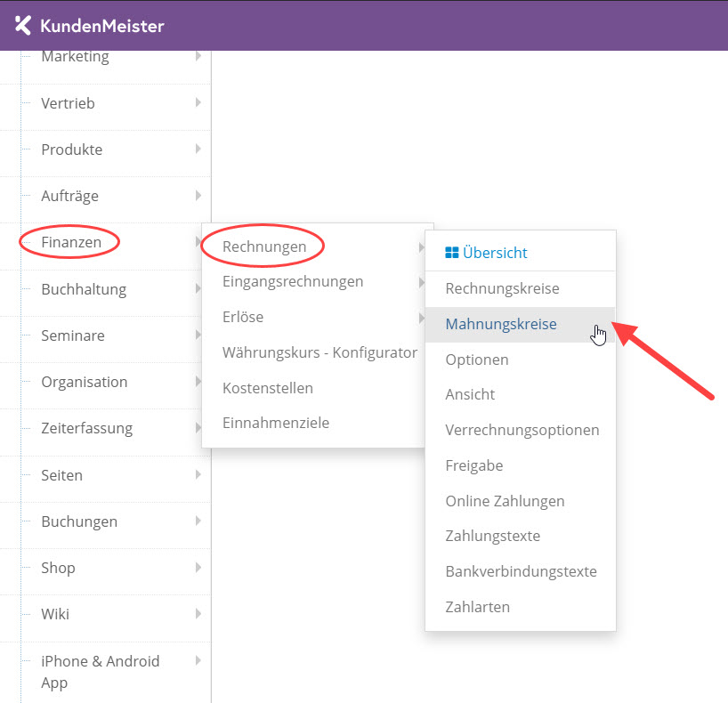Select the Zahlungstexte entry
This screenshot has height=703, width=728.
click(493, 536)
